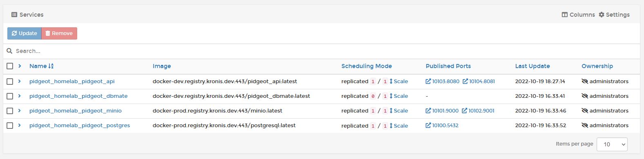This screenshot has height=159, width=644.
Task: Click the Services panel title icon
Action: [x=14, y=15]
